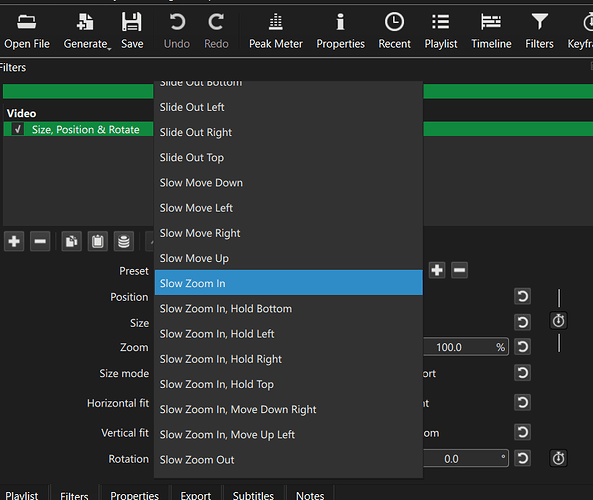Select Slow Zoom In preset
Image resolution: width=593 pixels, height=500 pixels.
pos(289,283)
